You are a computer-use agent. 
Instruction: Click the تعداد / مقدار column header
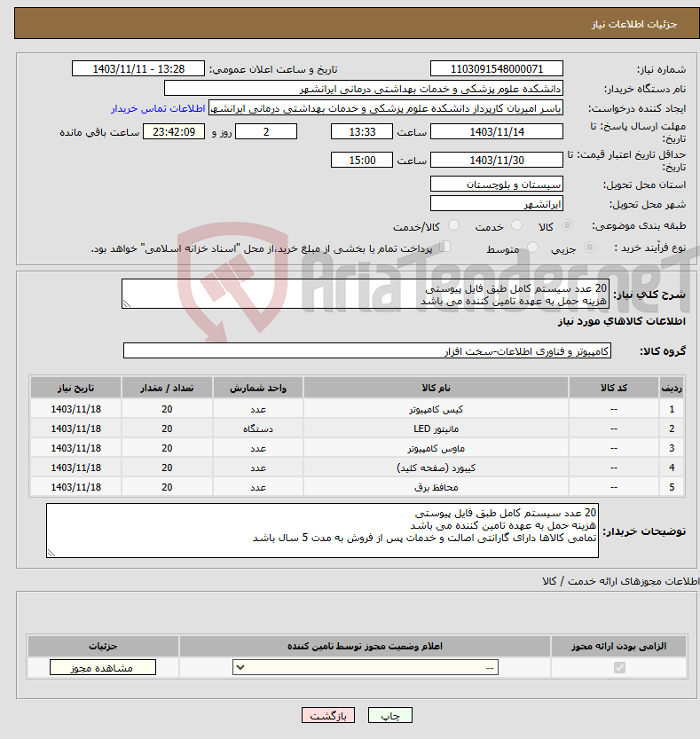coord(167,388)
